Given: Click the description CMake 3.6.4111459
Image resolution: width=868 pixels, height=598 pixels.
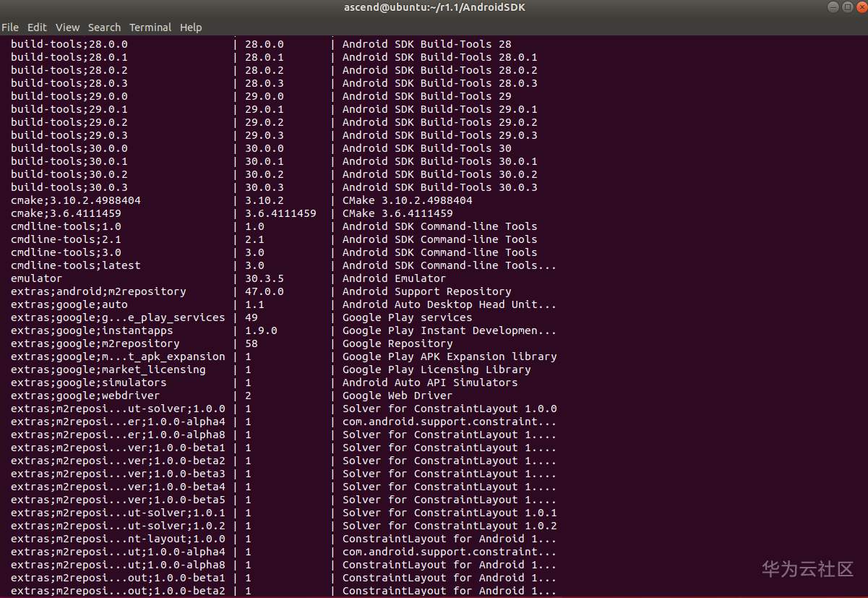Looking at the screenshot, I should click(x=398, y=213).
